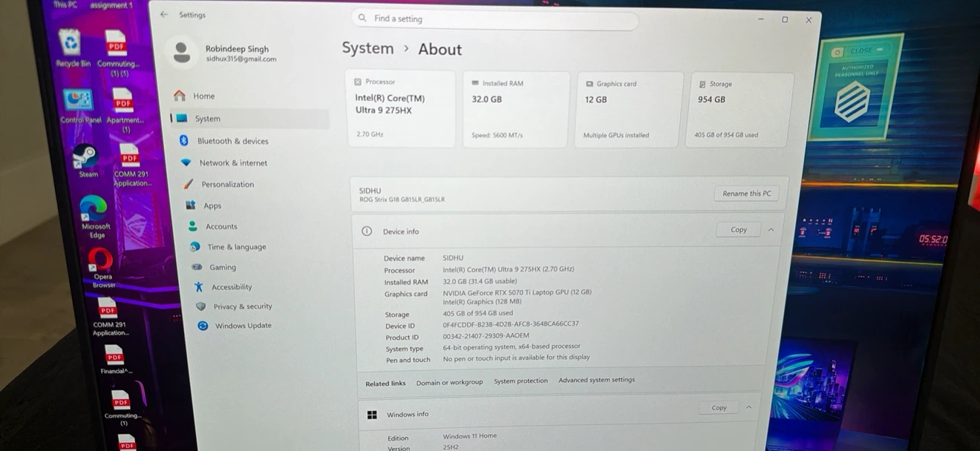980x451 pixels.
Task: Click the Accounts person icon
Action: point(193,225)
